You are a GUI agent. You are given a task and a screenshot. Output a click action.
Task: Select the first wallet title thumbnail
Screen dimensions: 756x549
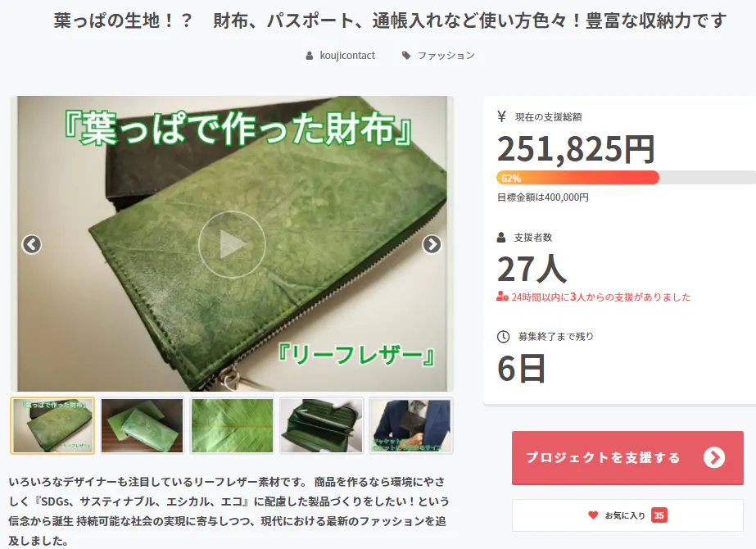pos(52,425)
